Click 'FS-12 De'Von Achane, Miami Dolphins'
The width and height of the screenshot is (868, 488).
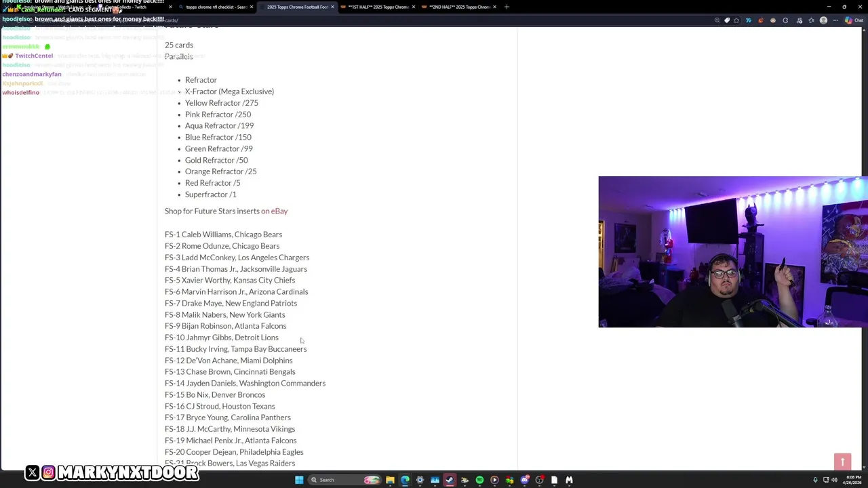pos(229,361)
